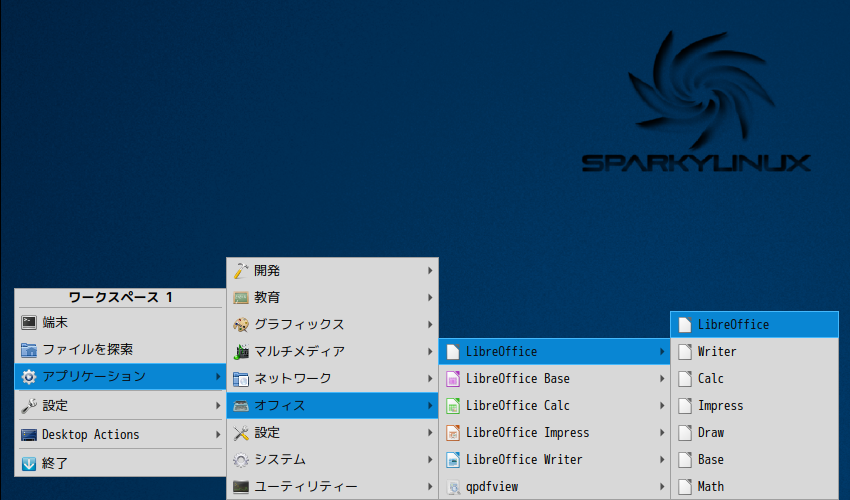Click the document icon beside highlighted LibreOffice in office menu

tap(453, 352)
